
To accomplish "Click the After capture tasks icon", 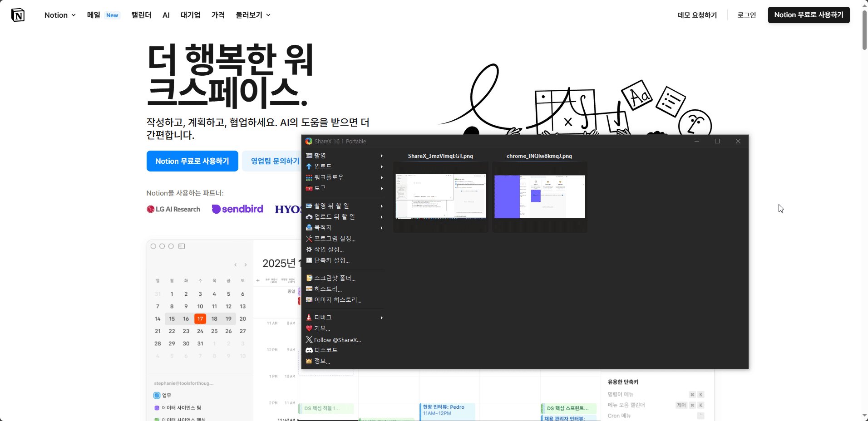I will (309, 206).
